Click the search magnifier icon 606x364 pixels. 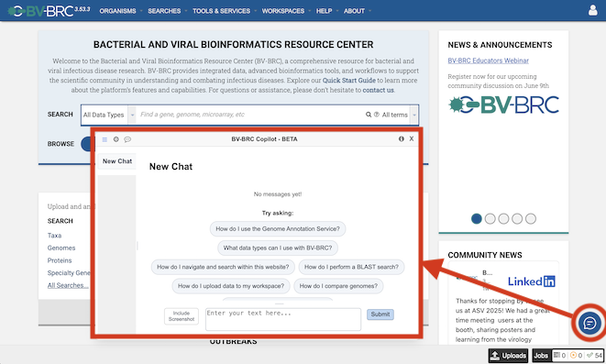point(369,115)
